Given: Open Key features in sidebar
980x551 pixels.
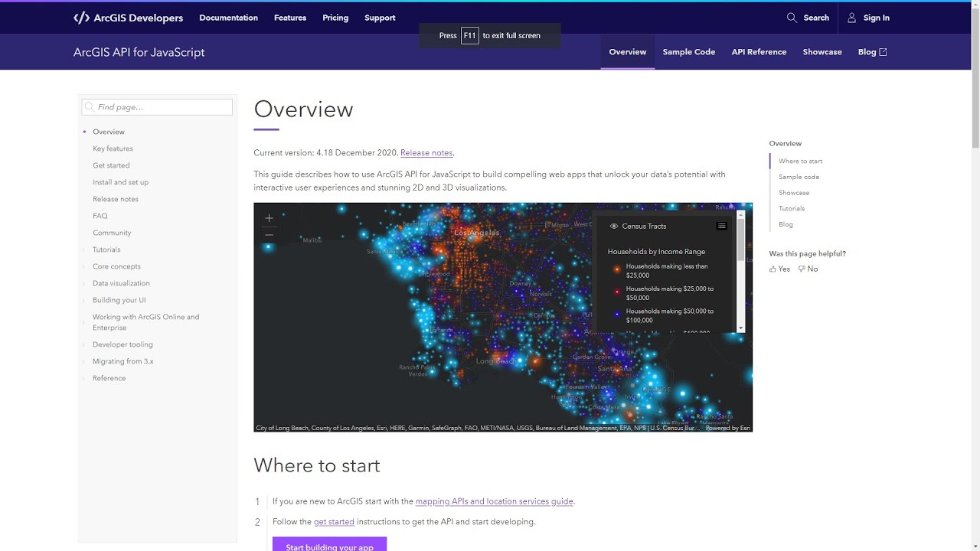Looking at the screenshot, I should pyautogui.click(x=113, y=148).
